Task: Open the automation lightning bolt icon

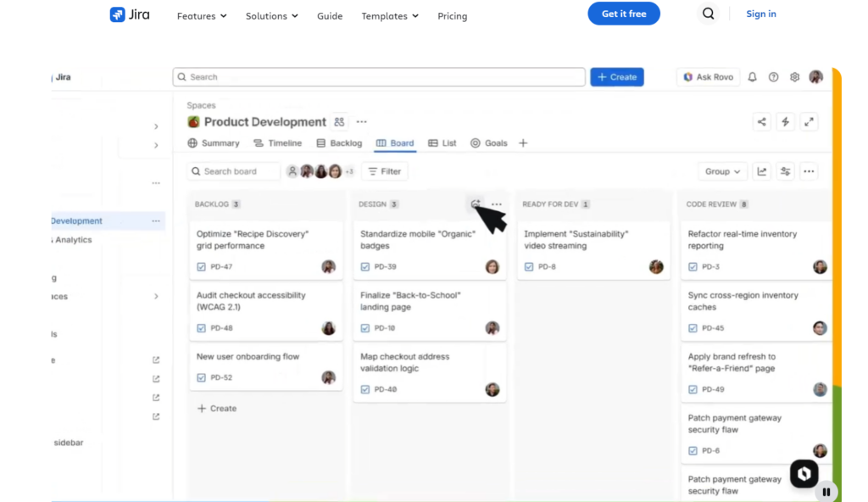Action: pyautogui.click(x=786, y=122)
